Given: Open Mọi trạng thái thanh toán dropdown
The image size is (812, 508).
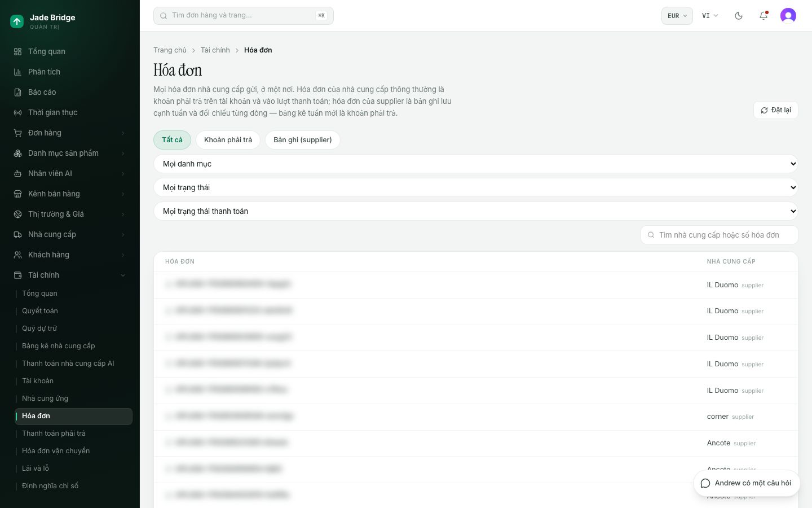Looking at the screenshot, I should coord(476,211).
